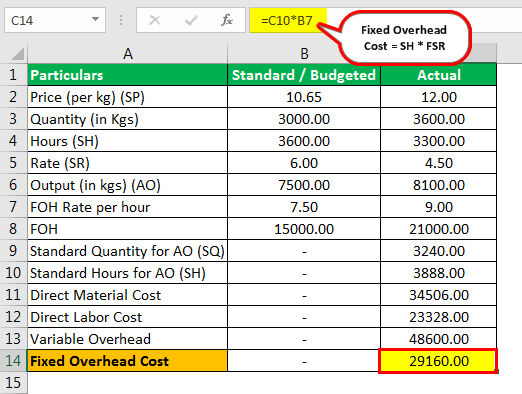Select the standard FOH rate cell 7.50
Image resolution: width=522 pixels, height=394 pixels.
(304, 207)
